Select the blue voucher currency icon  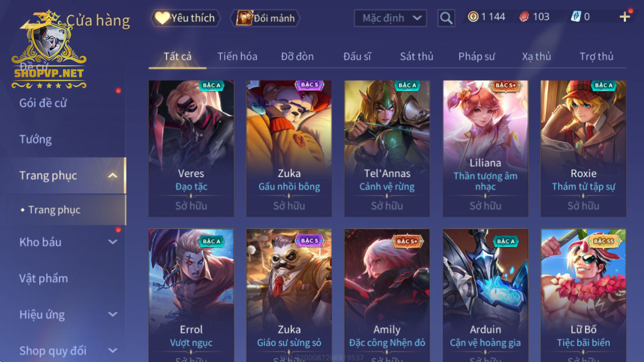576,17
